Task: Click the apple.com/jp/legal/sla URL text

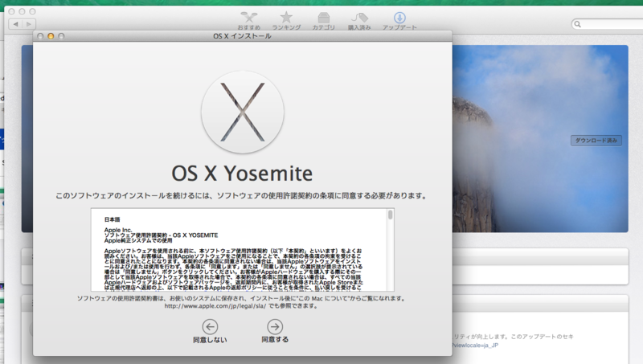Action: pos(215,306)
